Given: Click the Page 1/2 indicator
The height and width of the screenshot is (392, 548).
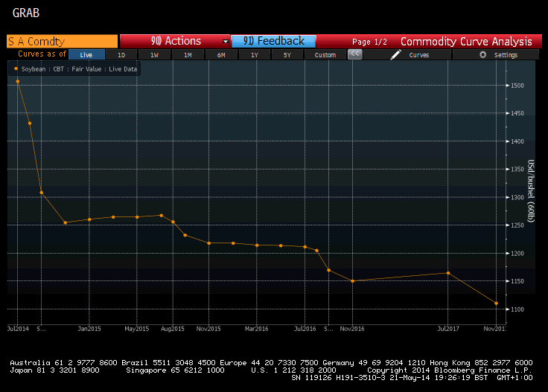Looking at the screenshot, I should pyautogui.click(x=369, y=42).
